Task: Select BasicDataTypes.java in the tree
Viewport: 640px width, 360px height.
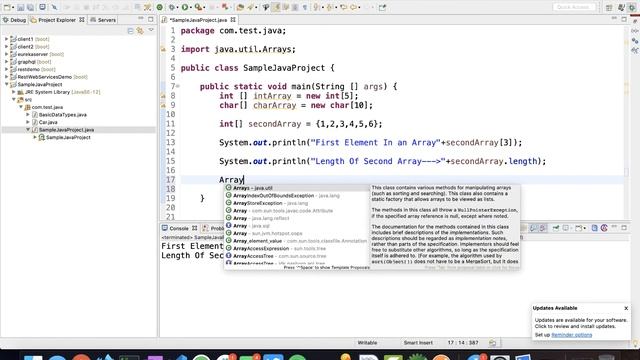Action: click(62, 115)
